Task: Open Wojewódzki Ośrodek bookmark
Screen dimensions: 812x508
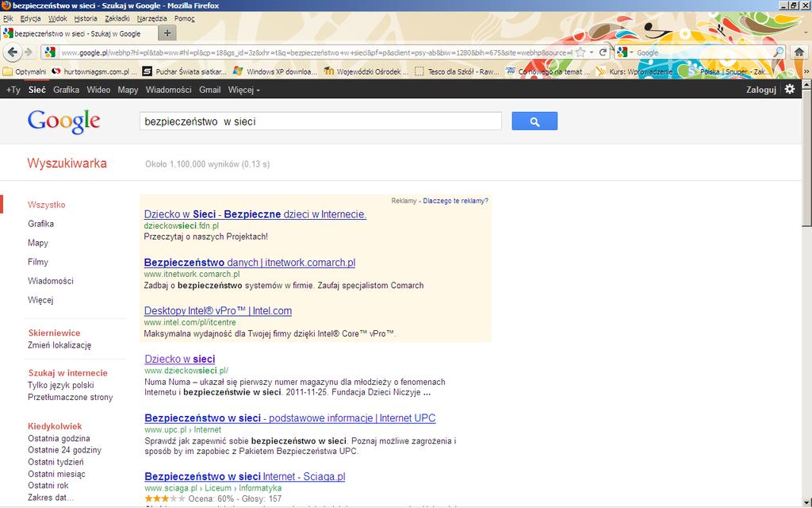Action: click(x=366, y=72)
